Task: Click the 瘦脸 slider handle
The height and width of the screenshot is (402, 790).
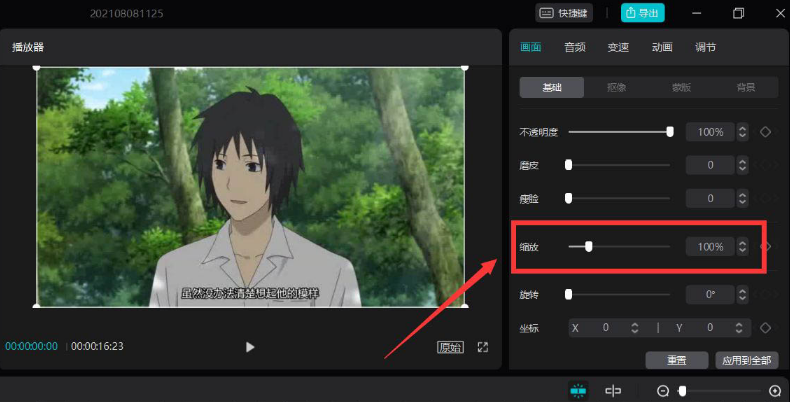Action: 568,198
